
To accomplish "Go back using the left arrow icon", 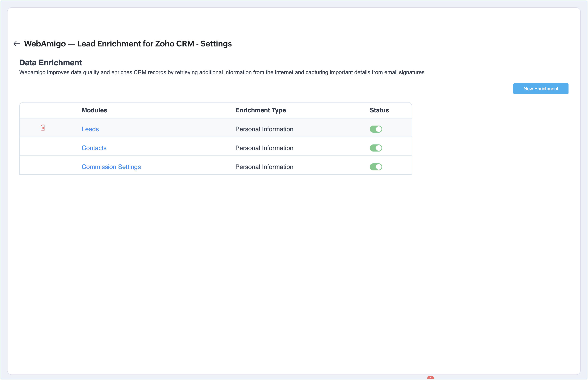I will coord(17,44).
